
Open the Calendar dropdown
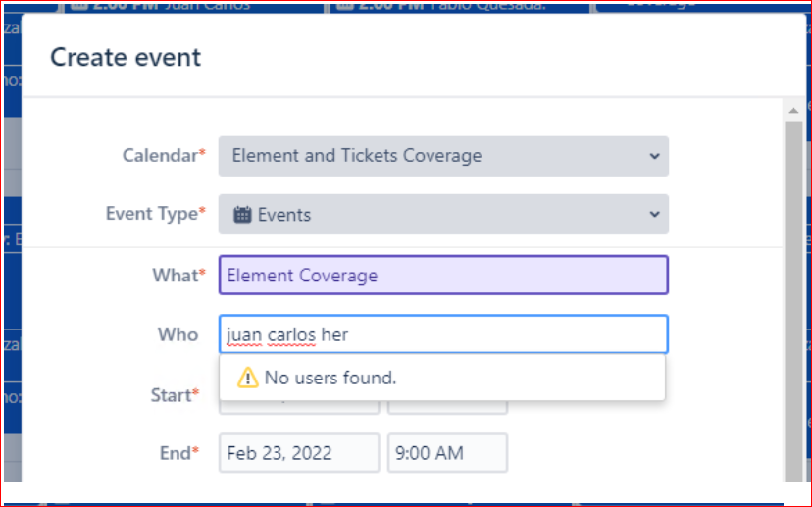point(443,156)
